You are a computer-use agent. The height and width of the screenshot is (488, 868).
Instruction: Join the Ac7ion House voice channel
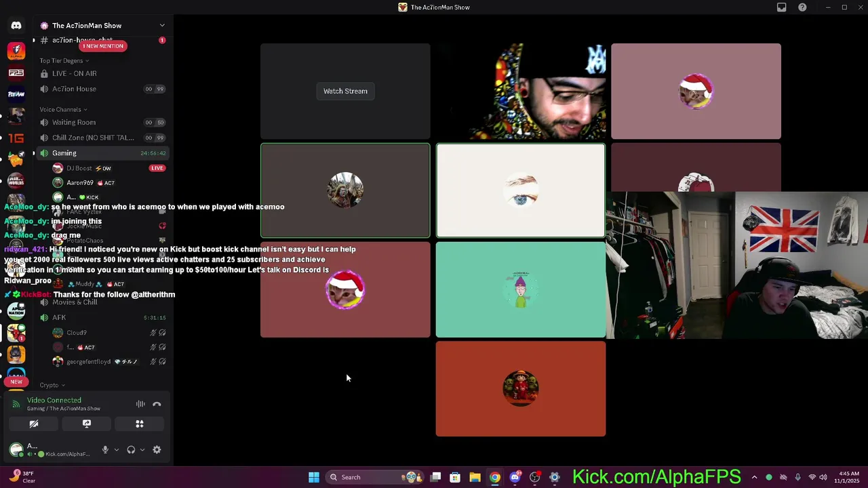click(x=102, y=89)
